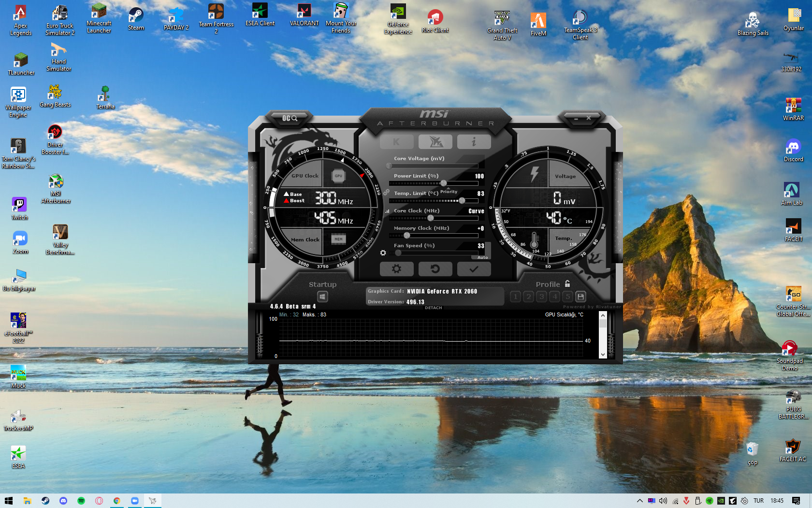Click the Aim Lab desktop shortcut
The width and height of the screenshot is (812, 508).
(x=792, y=194)
